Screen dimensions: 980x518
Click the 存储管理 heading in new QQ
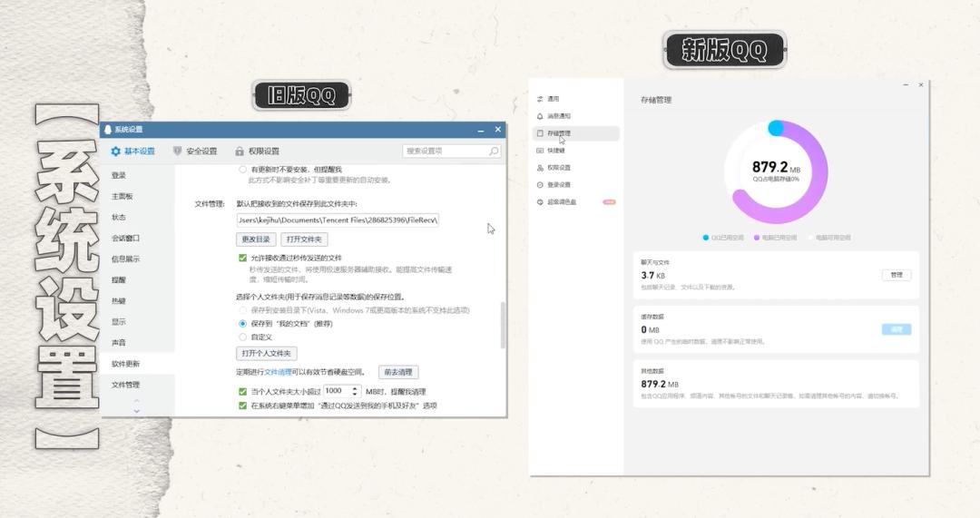pyautogui.click(x=656, y=100)
